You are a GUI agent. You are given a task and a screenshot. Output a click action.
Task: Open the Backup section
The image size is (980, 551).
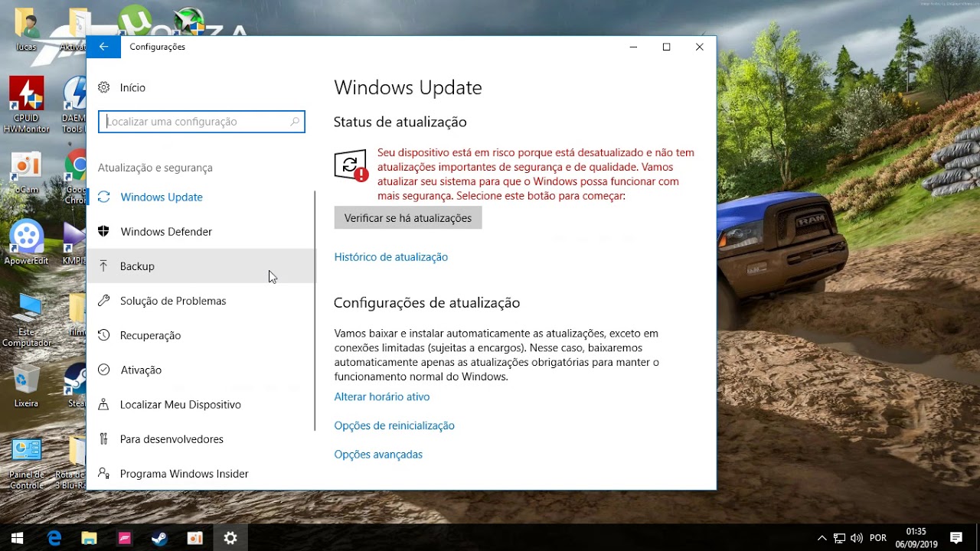200,266
